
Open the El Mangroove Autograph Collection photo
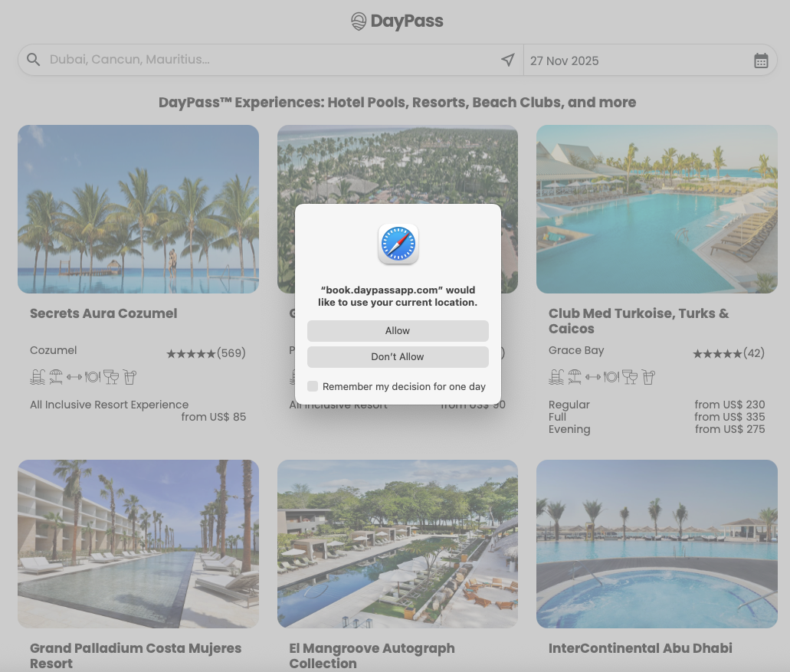tap(398, 543)
